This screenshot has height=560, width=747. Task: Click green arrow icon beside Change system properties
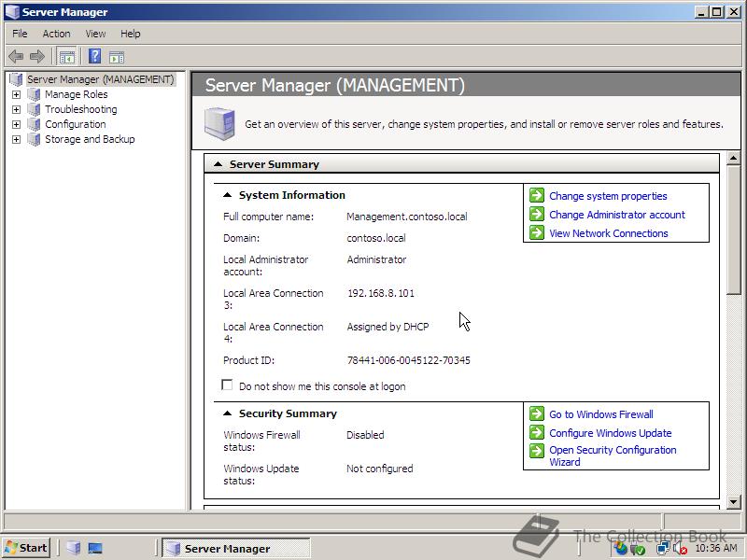537,195
